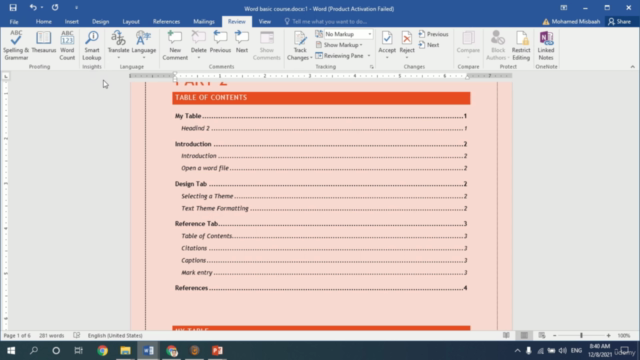Image resolution: width=640 pixels, height=360 pixels.
Task: Go to Previous comment
Action: (x=220, y=42)
